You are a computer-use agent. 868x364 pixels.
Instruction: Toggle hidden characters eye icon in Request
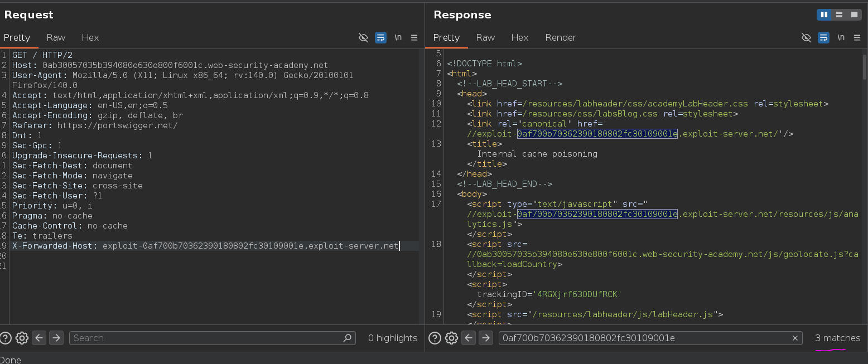(x=363, y=37)
